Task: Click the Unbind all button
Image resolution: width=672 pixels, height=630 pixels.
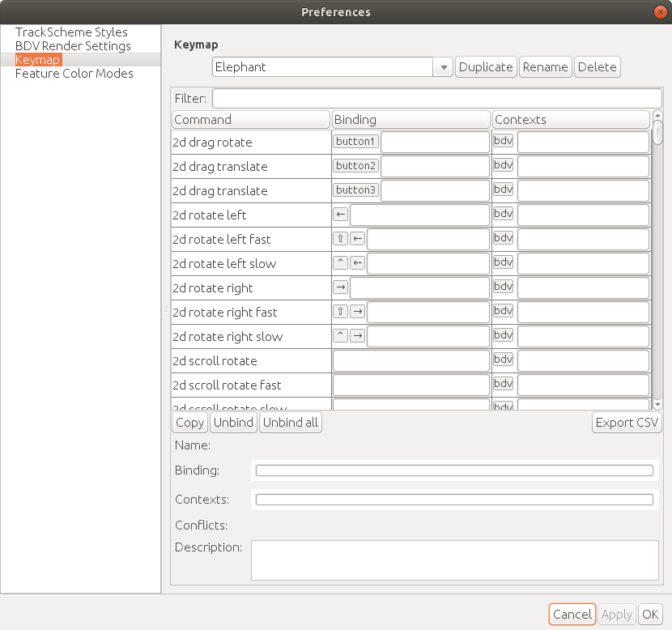Action: pyautogui.click(x=291, y=423)
